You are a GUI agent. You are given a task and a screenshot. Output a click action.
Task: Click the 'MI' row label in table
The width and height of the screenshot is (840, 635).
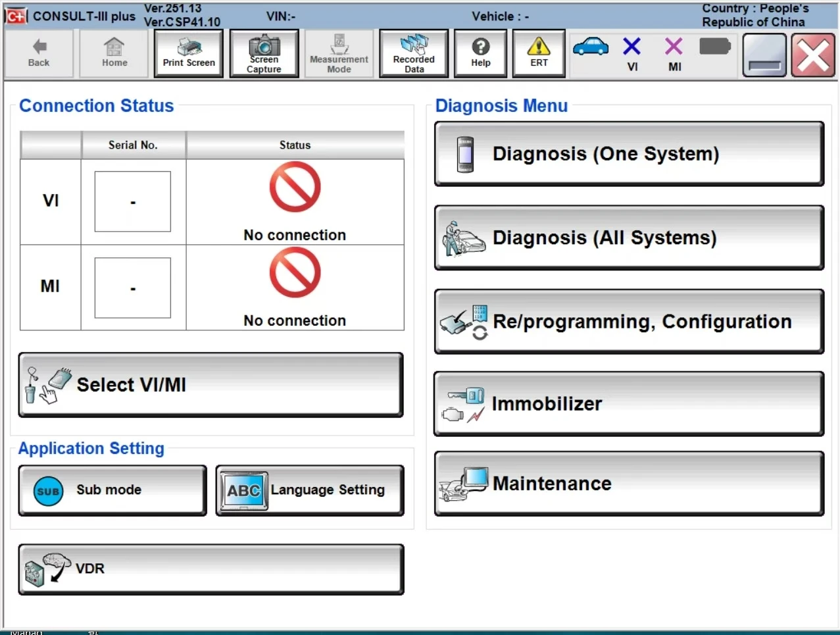tap(50, 286)
